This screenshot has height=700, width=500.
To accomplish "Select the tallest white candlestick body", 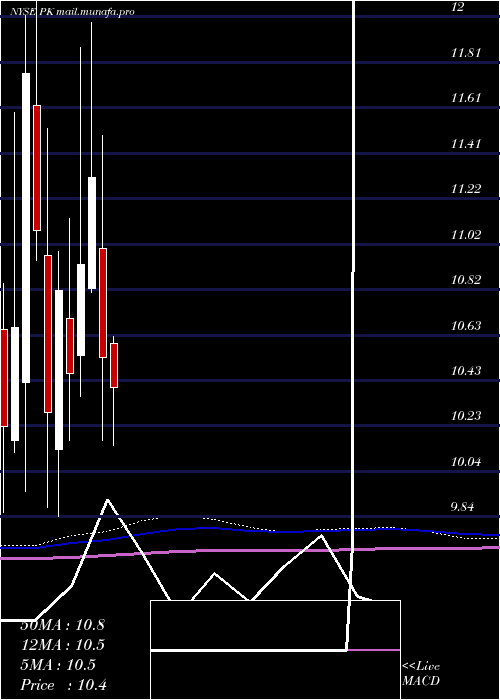I will click(x=26, y=228).
